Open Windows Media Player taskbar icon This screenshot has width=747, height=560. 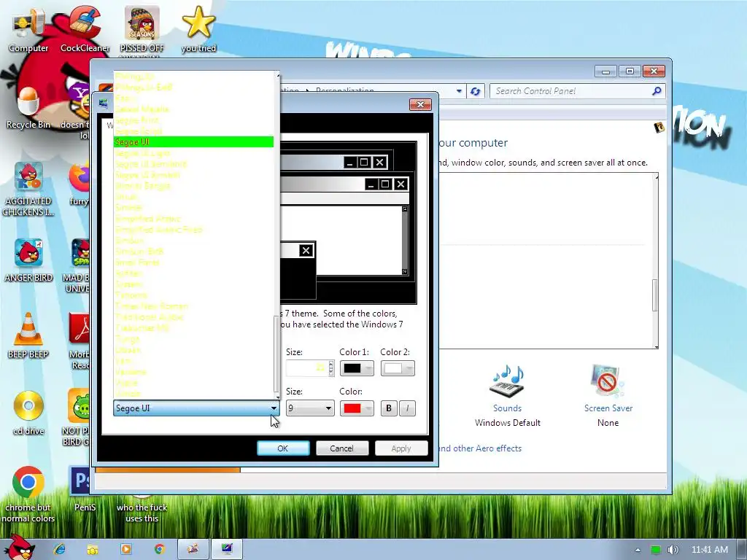coord(126,549)
